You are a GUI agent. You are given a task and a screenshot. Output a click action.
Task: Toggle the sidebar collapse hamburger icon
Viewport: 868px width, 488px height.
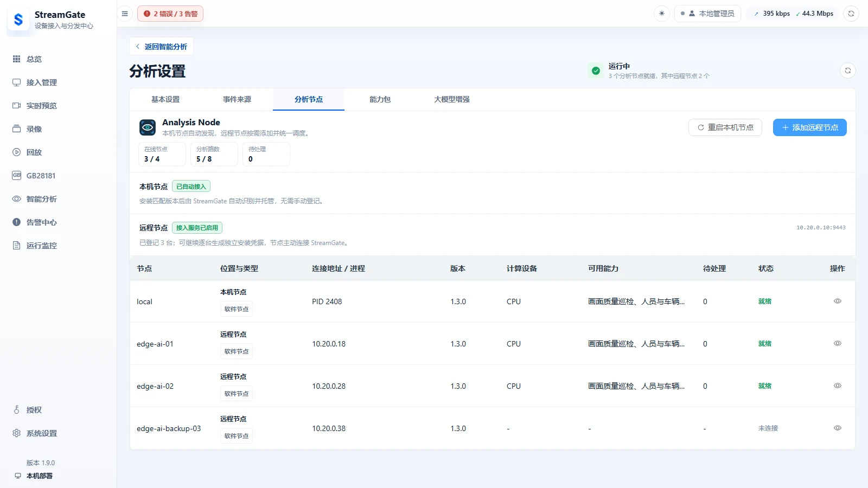tap(125, 14)
